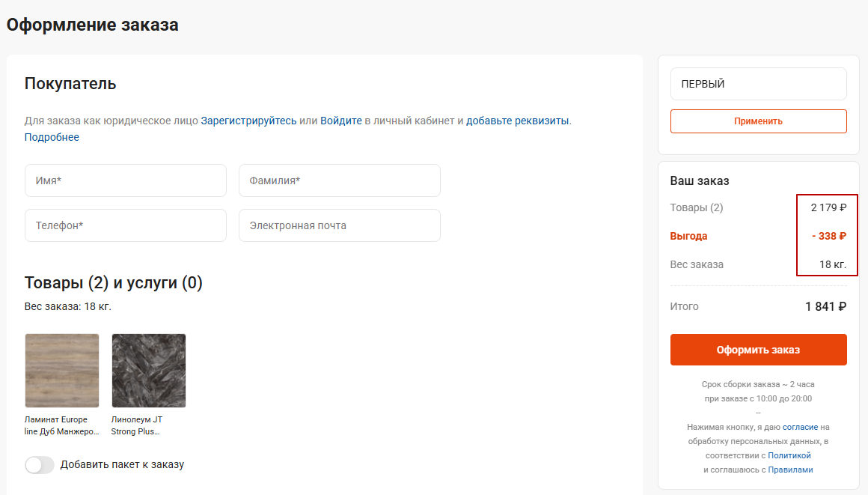The width and height of the screenshot is (868, 495).
Task: Click the promo code field containing 'ПЕРВЫЙ'
Action: [758, 84]
